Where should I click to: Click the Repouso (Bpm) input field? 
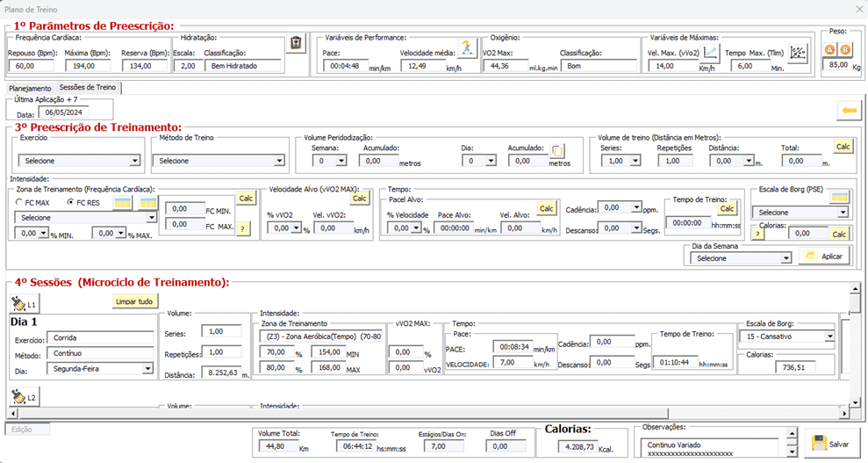click(32, 66)
